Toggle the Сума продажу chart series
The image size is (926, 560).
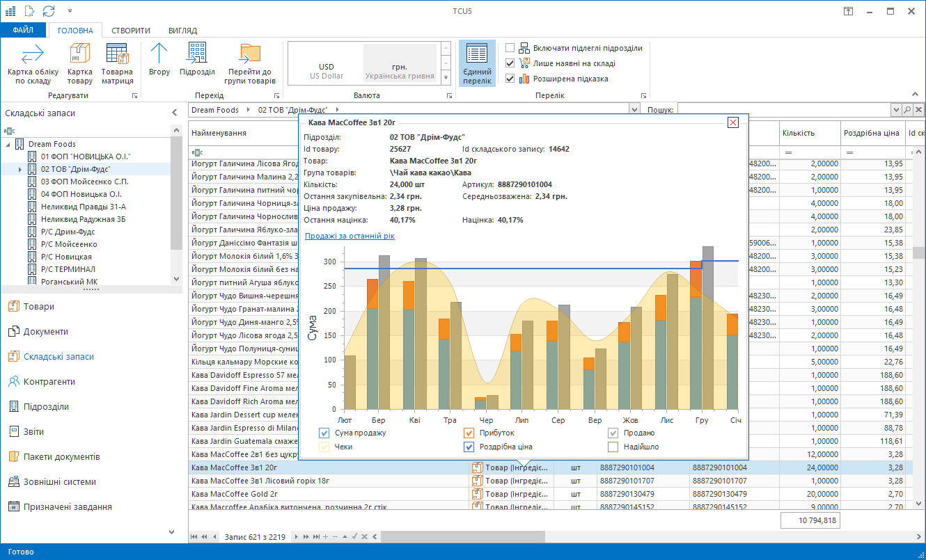tap(324, 433)
